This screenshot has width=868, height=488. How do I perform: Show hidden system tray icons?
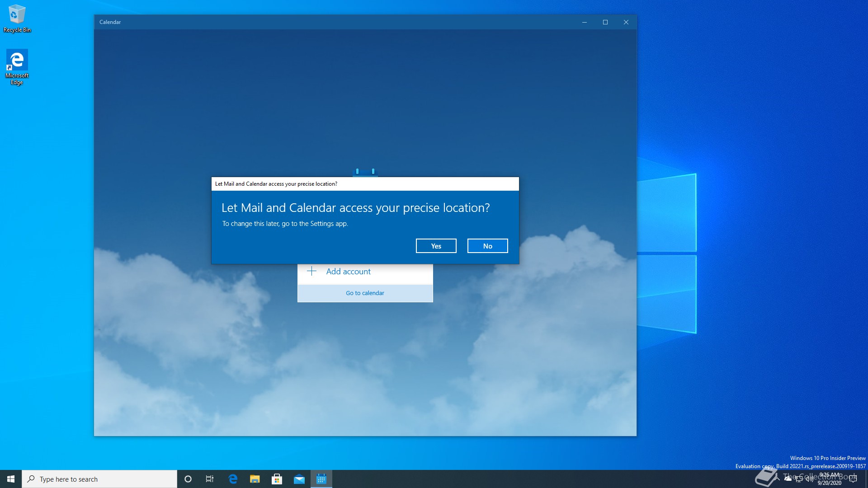point(777,479)
